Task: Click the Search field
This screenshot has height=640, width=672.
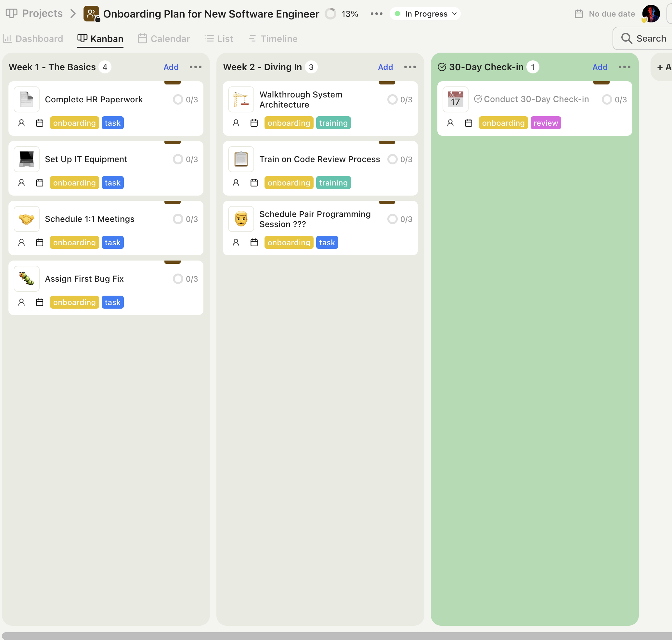Action: (643, 39)
